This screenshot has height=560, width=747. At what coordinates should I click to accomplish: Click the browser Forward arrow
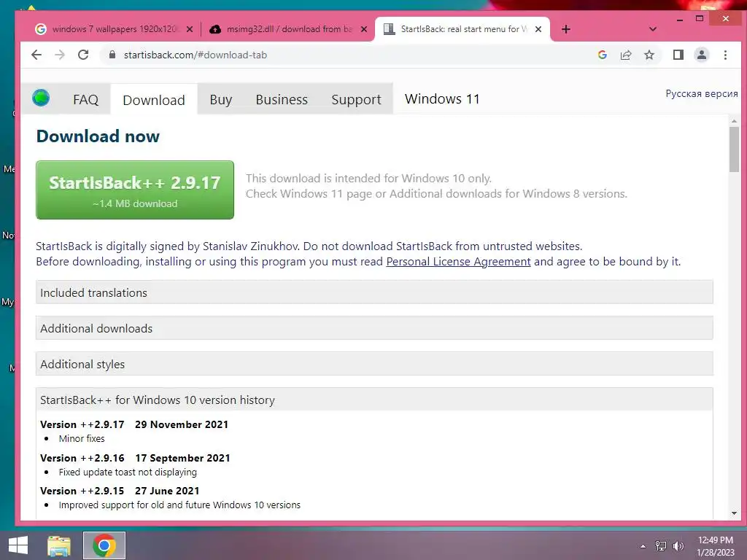pyautogui.click(x=60, y=55)
